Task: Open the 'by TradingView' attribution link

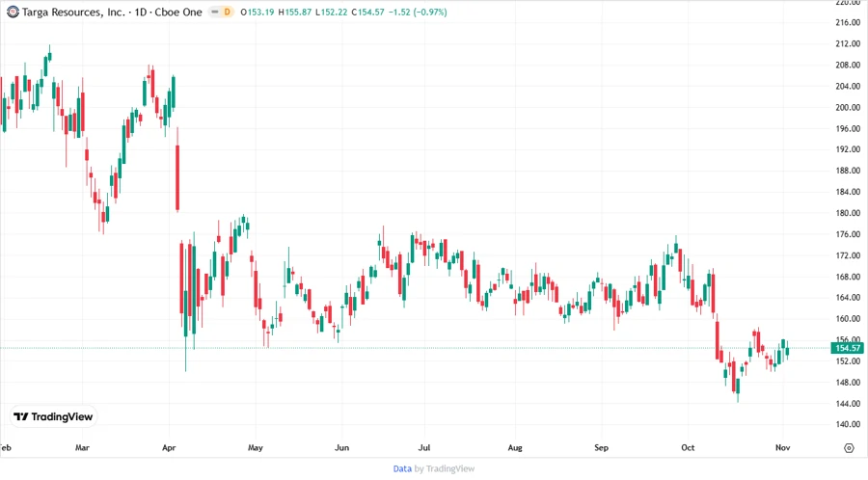Action: pos(445,469)
